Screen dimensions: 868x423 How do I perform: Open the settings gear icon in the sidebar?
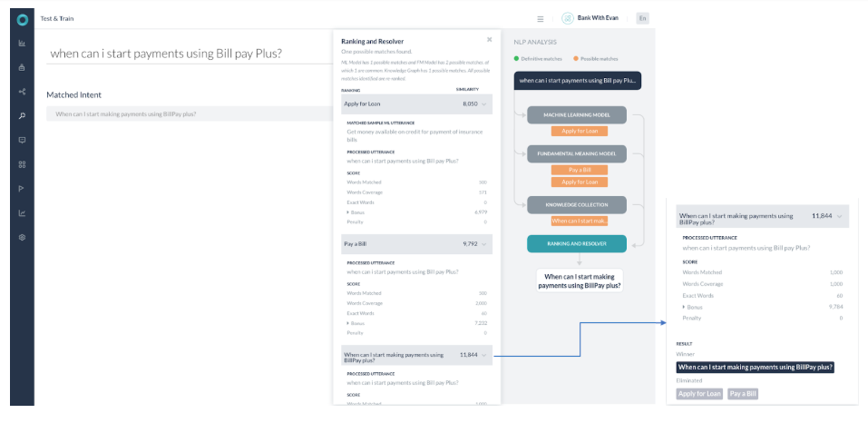tap(22, 238)
